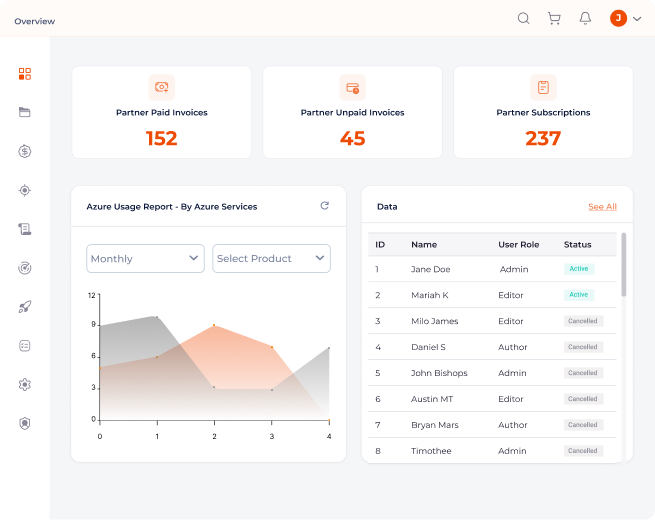Open the shield user security icon
Viewport: 655px width, 520px height.
click(25, 424)
